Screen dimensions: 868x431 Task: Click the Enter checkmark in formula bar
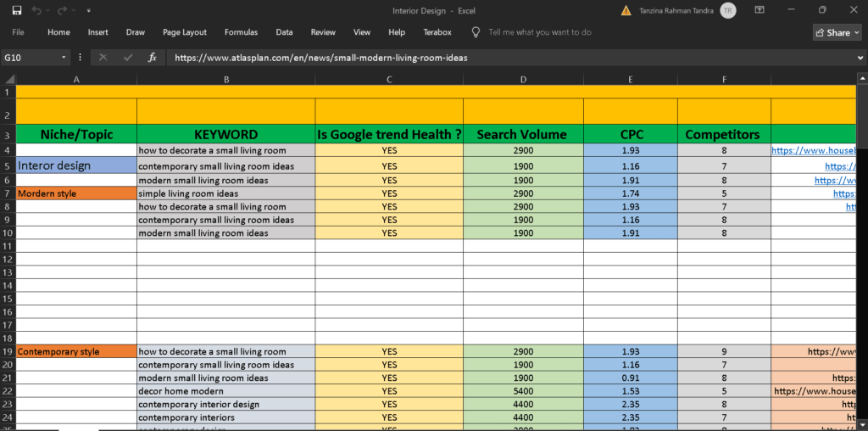128,58
